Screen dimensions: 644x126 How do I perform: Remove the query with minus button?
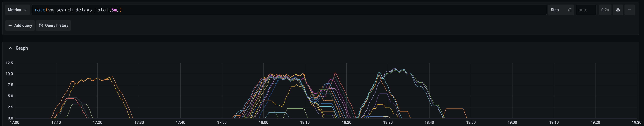[630, 10]
